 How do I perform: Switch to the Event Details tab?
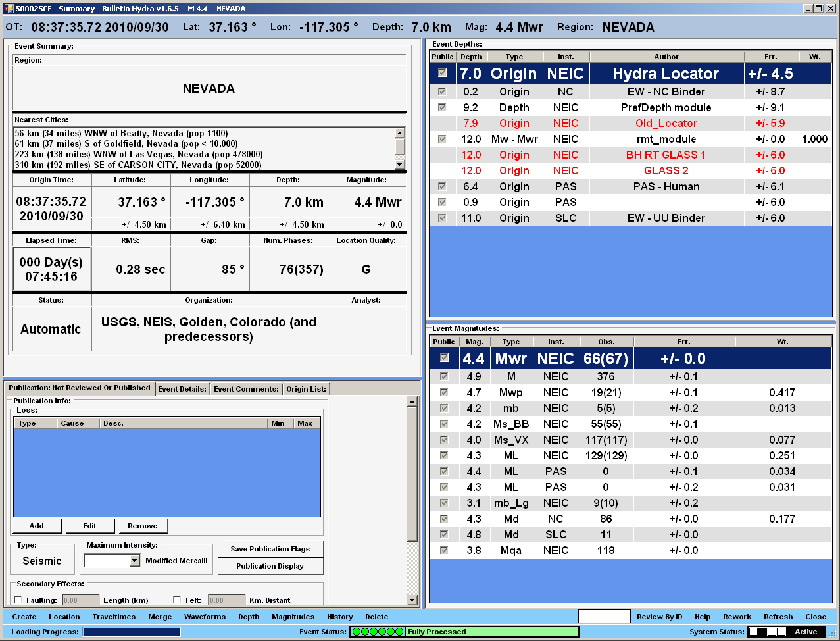[x=182, y=389]
